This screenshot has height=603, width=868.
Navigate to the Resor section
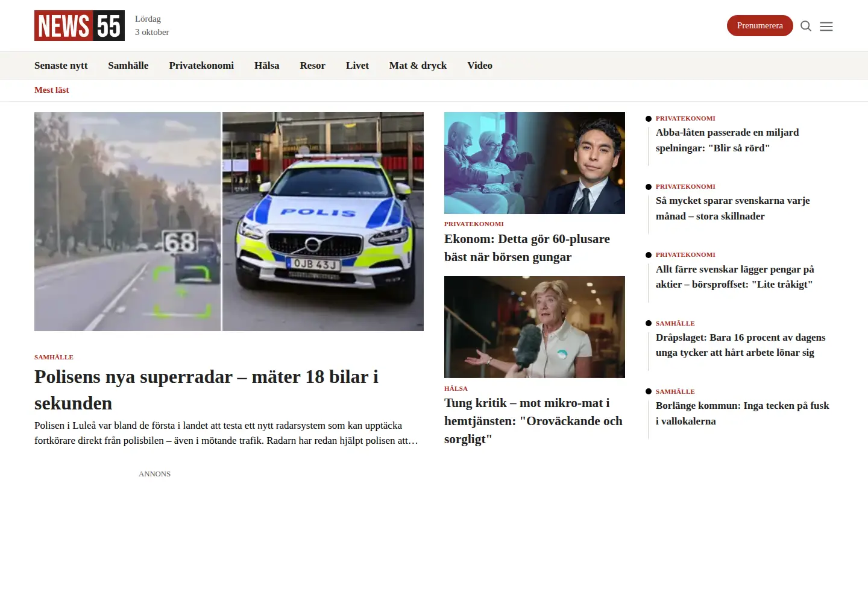tap(313, 65)
